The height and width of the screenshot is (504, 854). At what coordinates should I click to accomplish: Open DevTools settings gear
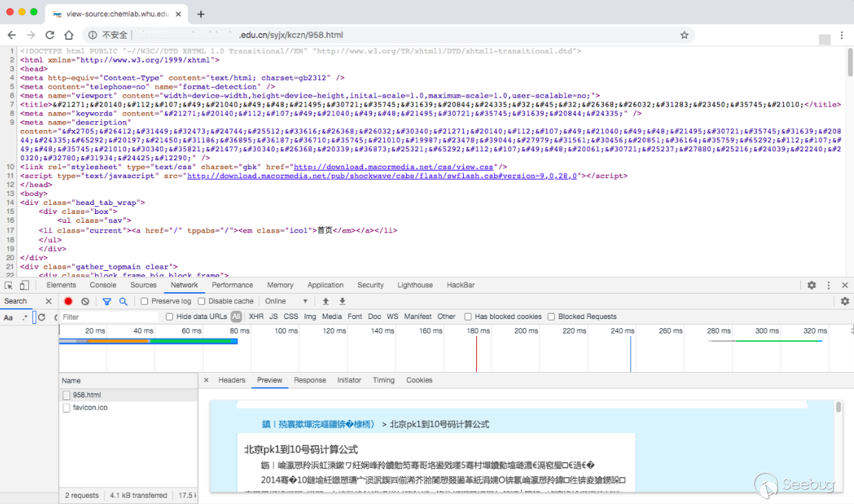click(812, 285)
